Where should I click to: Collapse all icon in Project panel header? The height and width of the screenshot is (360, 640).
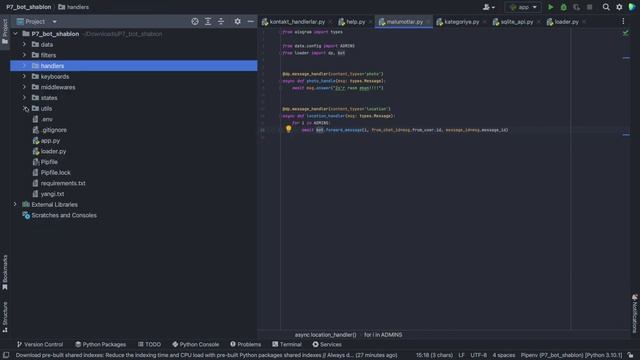tap(221, 22)
